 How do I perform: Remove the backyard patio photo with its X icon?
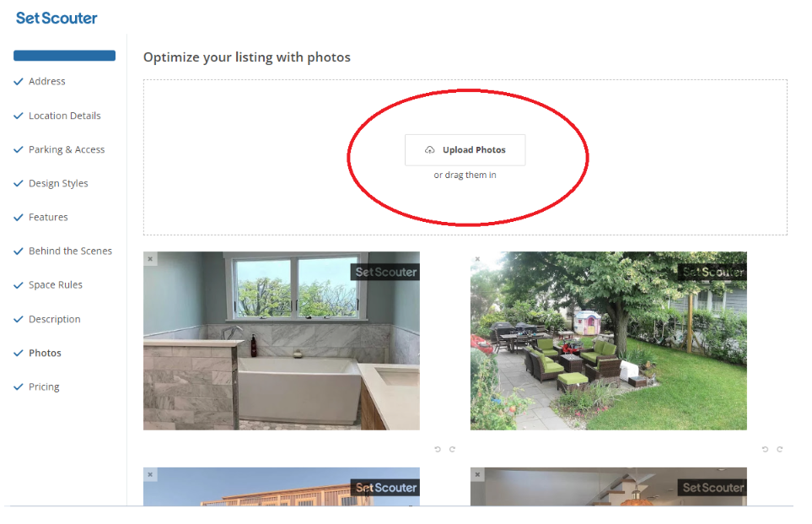click(477, 259)
